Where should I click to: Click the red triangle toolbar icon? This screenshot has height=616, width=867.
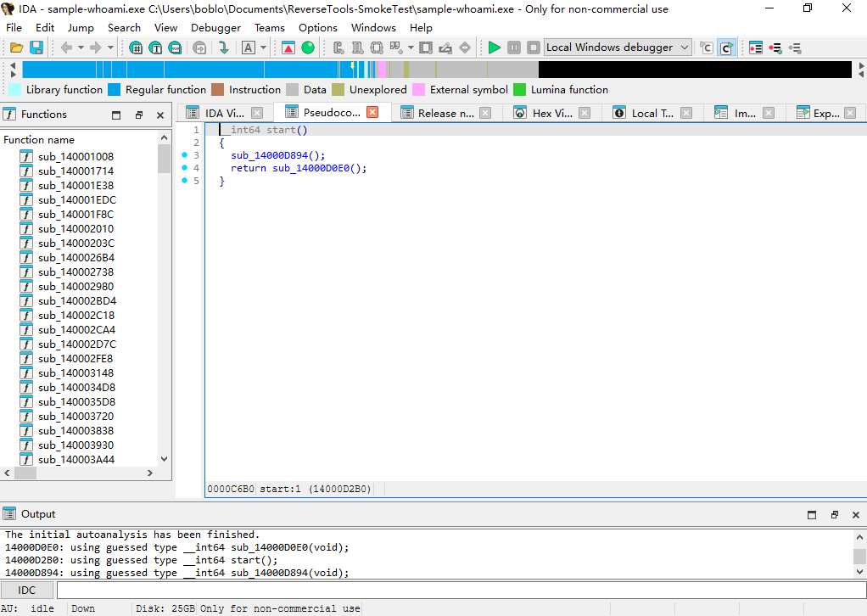coord(288,48)
